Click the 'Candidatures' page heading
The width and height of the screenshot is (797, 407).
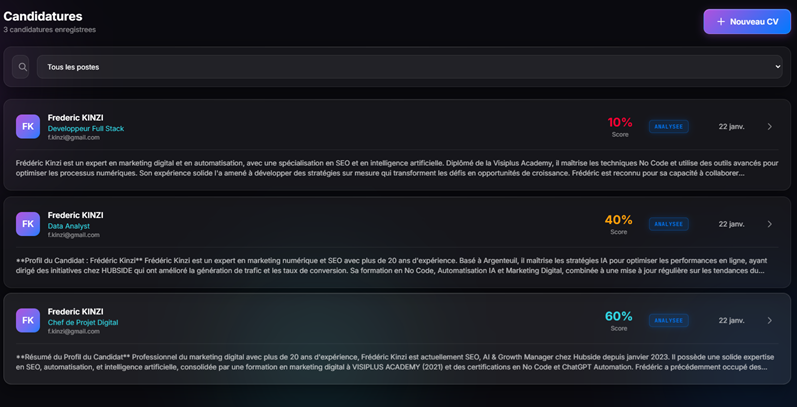[43, 16]
